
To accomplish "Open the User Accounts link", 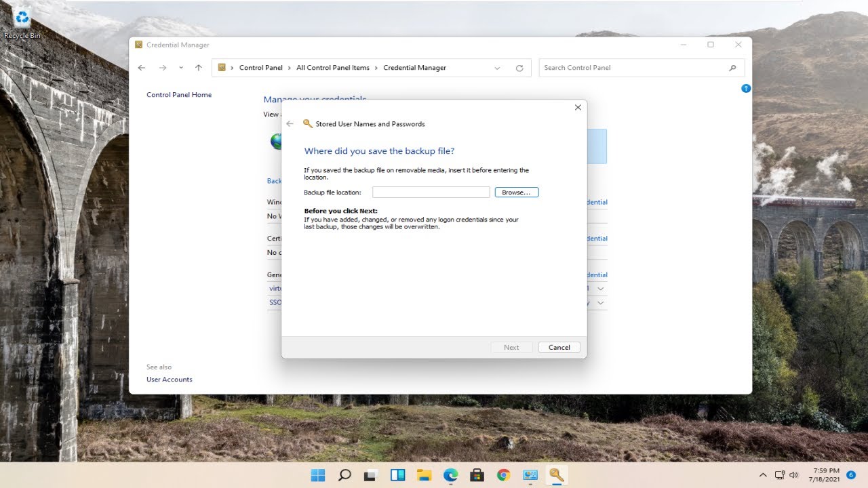I will pos(170,380).
